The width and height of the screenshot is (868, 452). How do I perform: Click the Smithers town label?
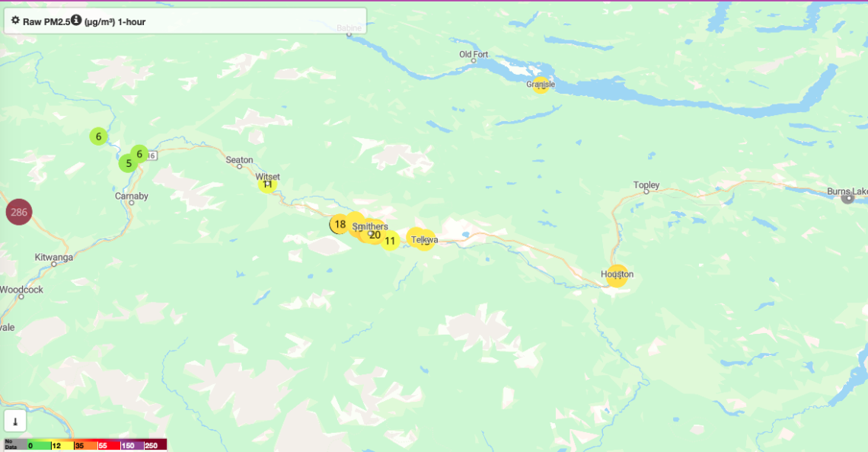(x=370, y=226)
